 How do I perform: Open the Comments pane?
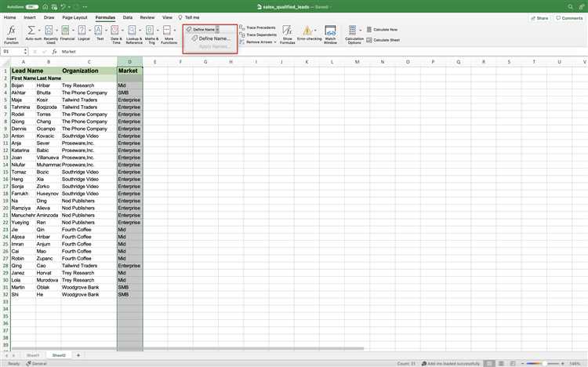[569, 18]
